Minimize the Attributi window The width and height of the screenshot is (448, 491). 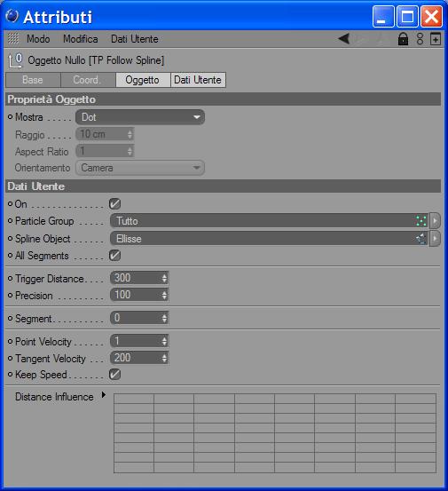pyautogui.click(x=383, y=16)
